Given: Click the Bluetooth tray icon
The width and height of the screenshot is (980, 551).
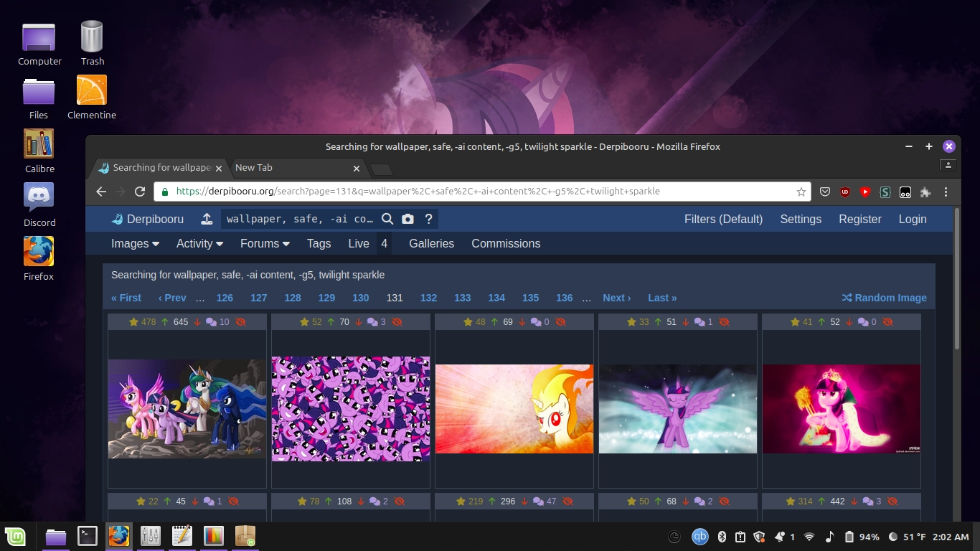Looking at the screenshot, I should (x=722, y=537).
